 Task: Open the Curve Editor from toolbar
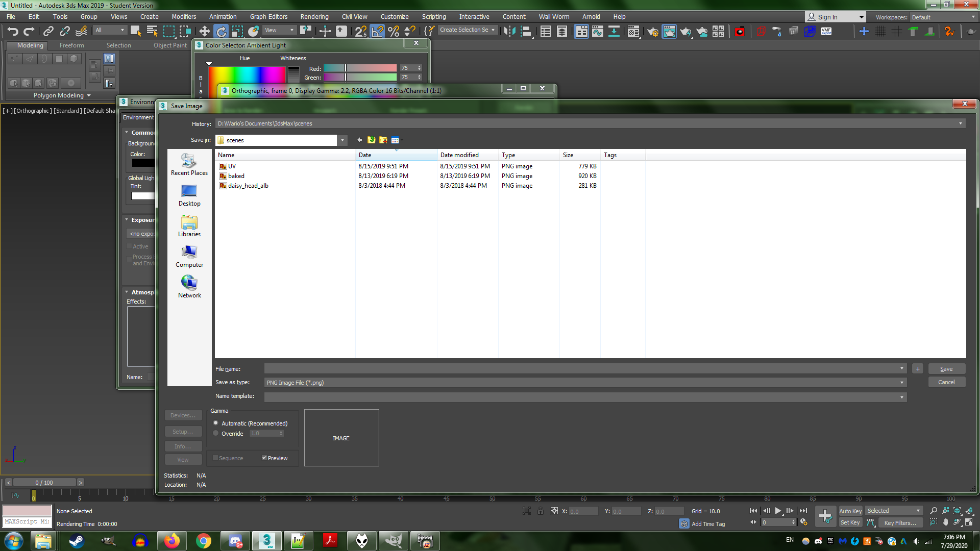597,31
